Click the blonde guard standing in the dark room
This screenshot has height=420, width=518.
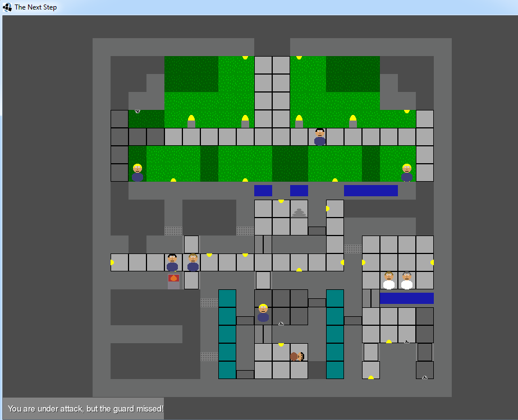coord(263,313)
